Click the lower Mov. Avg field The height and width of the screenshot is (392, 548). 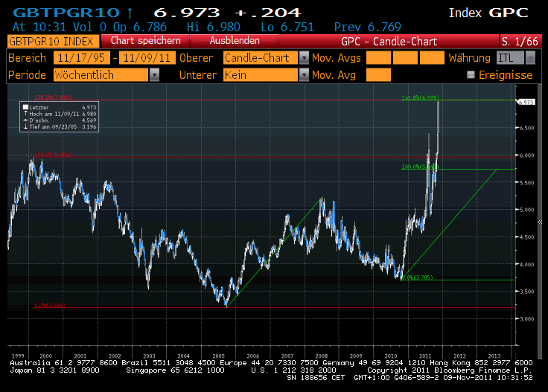[x=378, y=75]
